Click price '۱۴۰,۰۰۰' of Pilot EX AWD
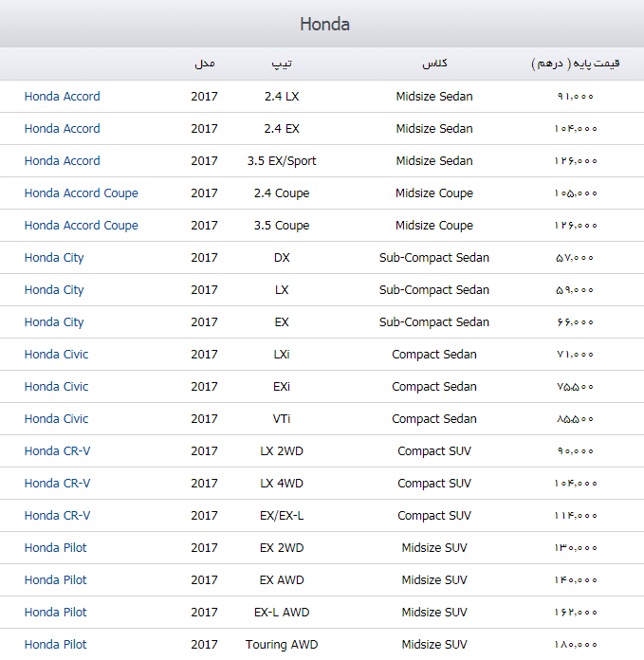The height and width of the screenshot is (660, 644). [x=576, y=580]
